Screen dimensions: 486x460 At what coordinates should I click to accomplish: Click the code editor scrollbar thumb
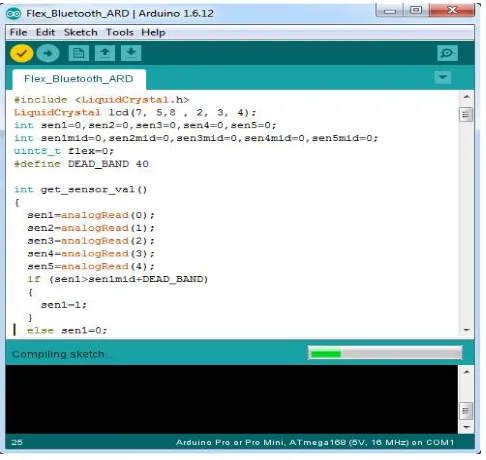tap(466, 115)
